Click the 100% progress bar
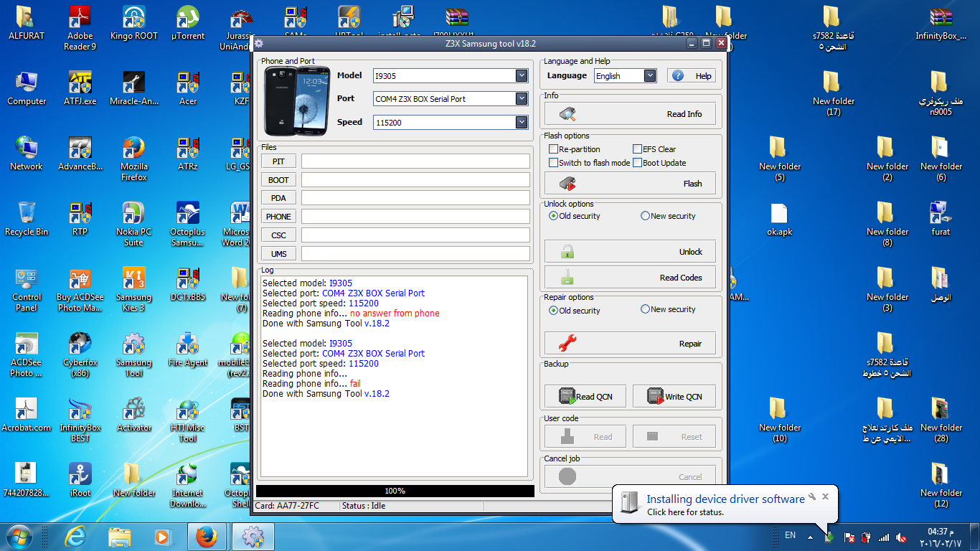 tap(395, 491)
